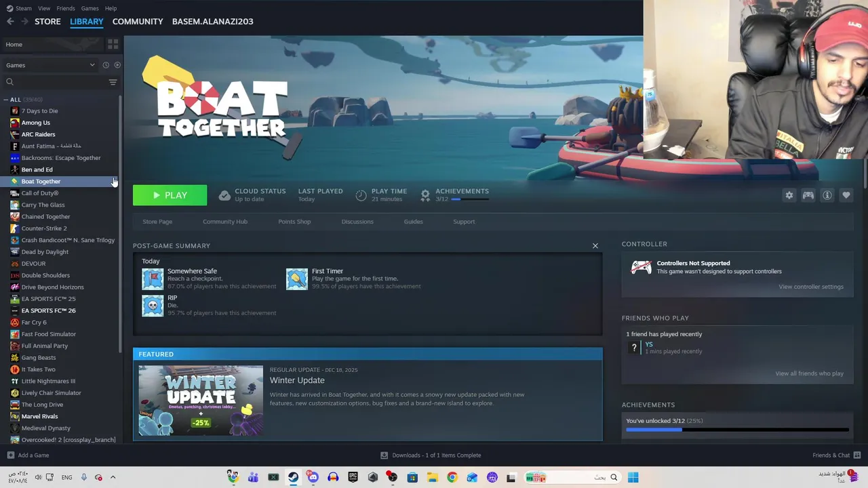Open Steam icon in Windows taskbar

click(293, 477)
